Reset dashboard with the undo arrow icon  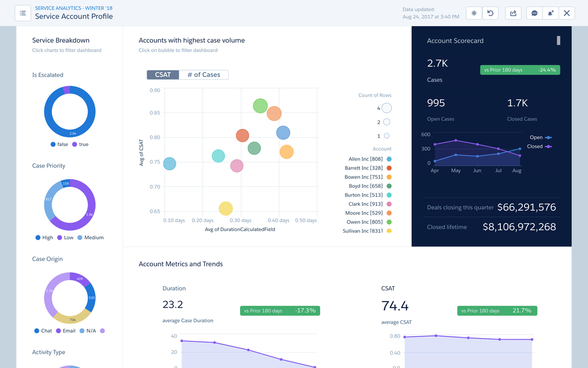(x=490, y=13)
